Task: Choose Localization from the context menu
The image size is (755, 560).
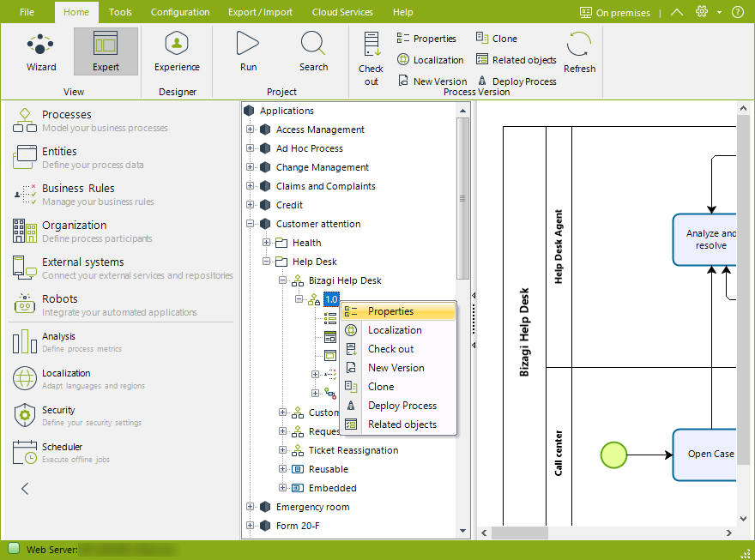Action: 398,330
